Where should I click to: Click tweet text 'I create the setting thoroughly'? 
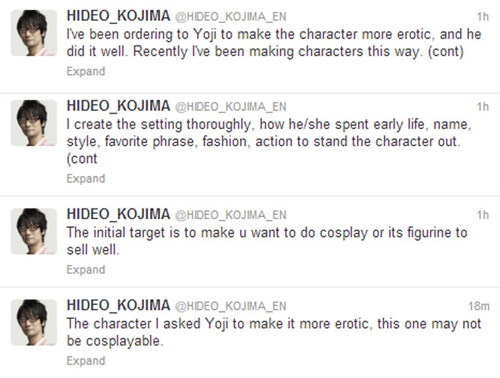point(159,125)
